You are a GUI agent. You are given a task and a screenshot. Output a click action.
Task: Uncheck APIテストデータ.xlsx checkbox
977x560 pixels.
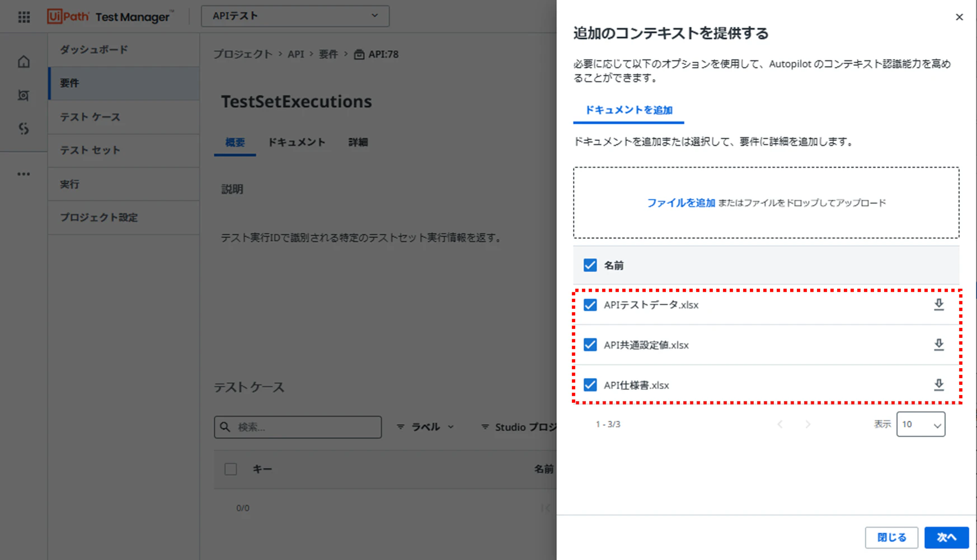(590, 305)
